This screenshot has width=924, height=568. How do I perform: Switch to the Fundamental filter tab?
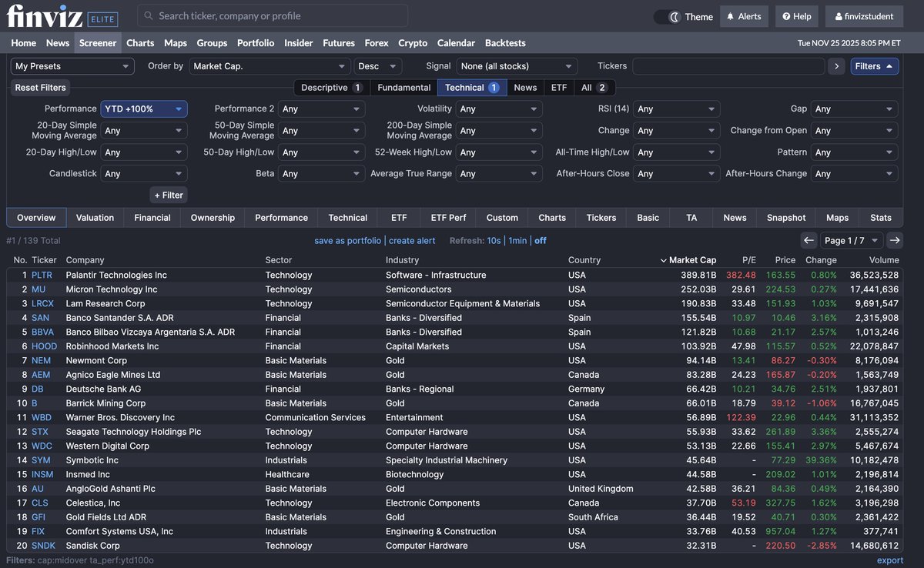coord(404,88)
